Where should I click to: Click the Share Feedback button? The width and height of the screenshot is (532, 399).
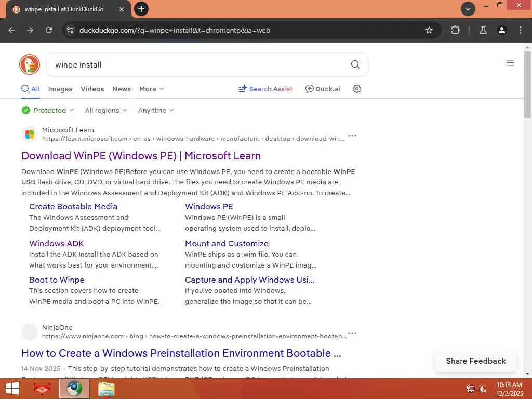pyautogui.click(x=476, y=361)
